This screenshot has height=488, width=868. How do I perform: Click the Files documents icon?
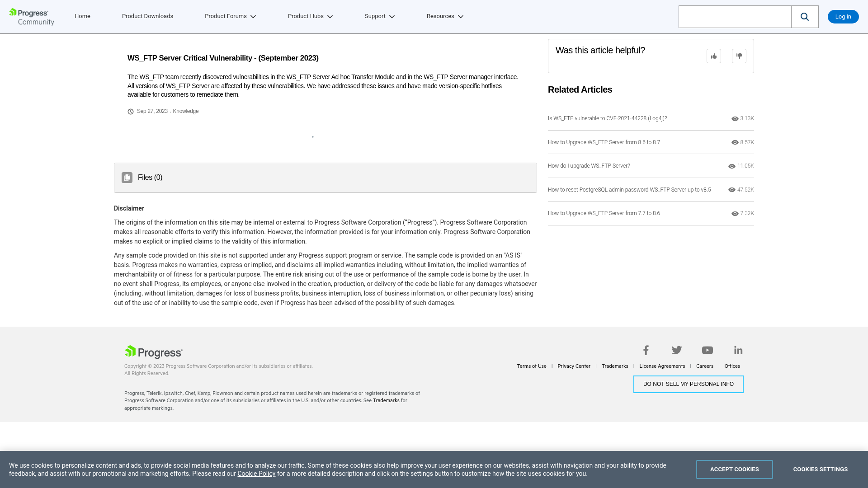(127, 178)
